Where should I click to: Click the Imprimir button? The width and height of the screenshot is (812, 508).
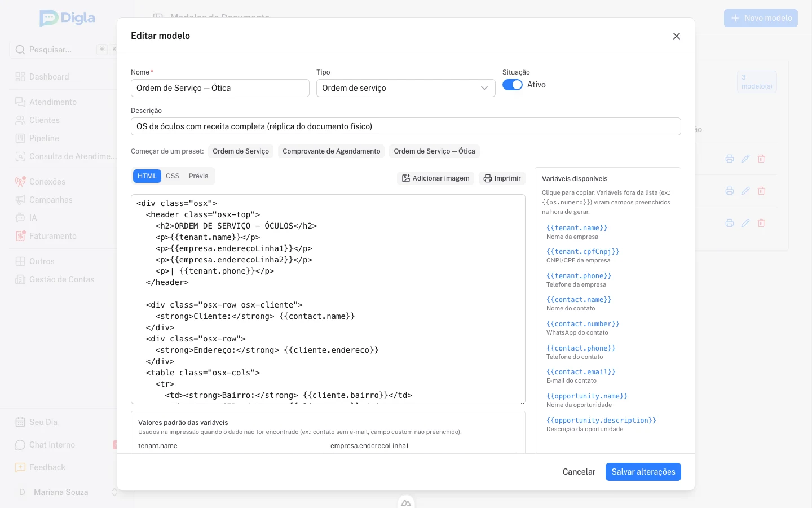click(502, 178)
